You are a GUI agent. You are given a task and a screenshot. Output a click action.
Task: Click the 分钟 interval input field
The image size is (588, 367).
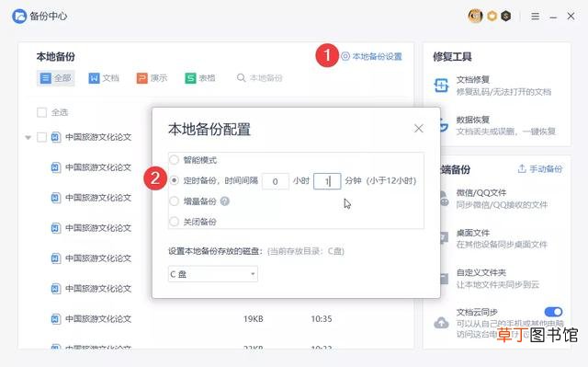[x=327, y=181]
